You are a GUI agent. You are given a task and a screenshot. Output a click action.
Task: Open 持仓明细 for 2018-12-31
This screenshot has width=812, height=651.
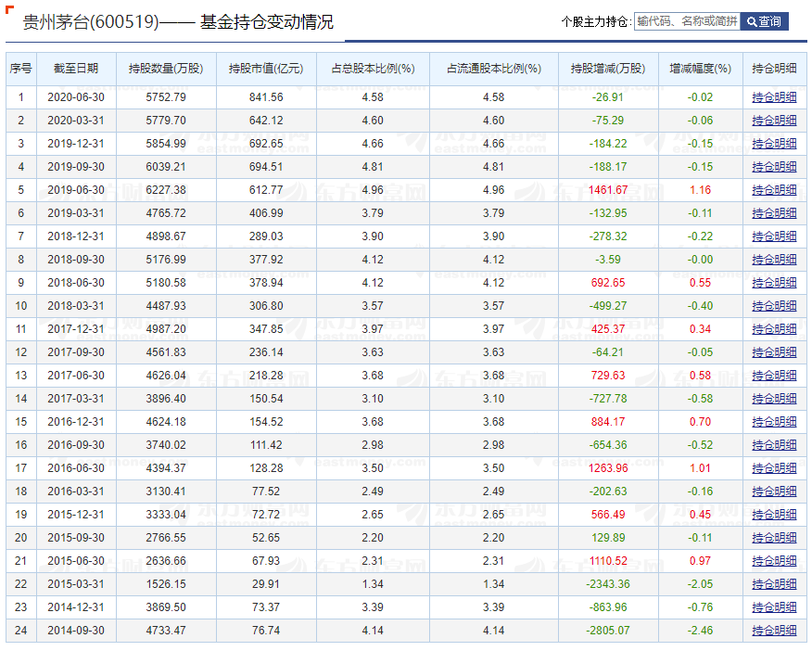click(x=774, y=236)
